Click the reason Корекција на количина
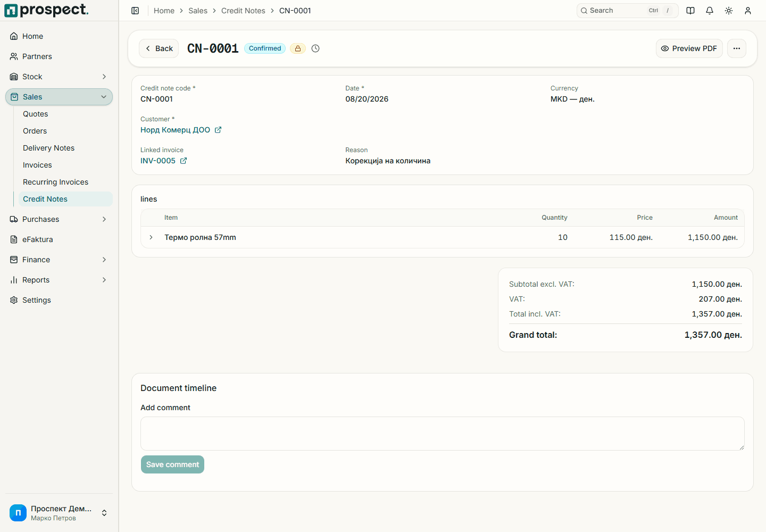The image size is (766, 532). [388, 161]
